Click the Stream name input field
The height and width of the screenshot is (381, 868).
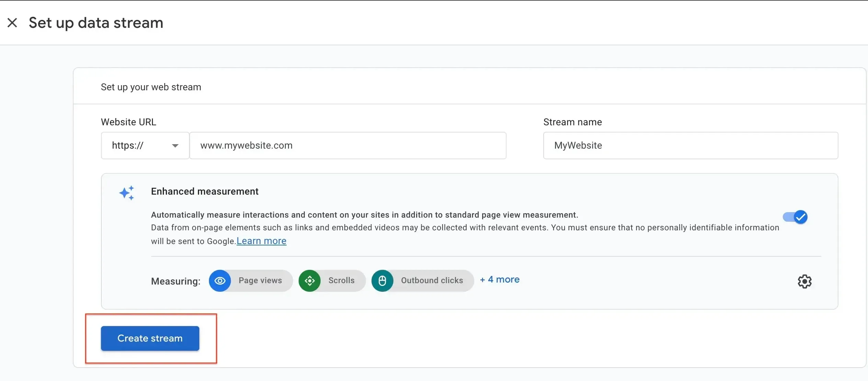[x=691, y=146]
